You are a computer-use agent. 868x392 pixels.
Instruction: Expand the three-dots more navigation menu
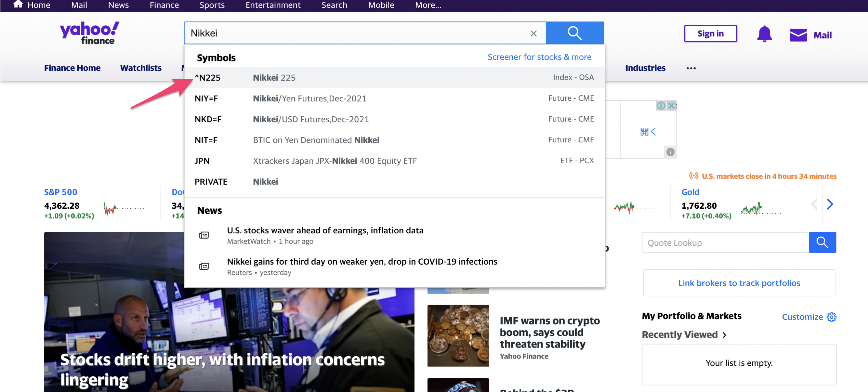[691, 68]
